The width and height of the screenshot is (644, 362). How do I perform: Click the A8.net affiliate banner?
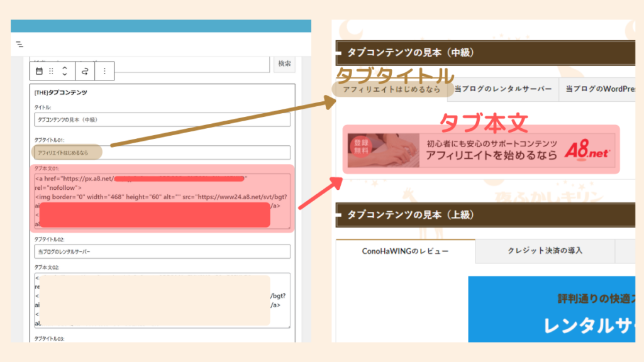[x=481, y=150]
